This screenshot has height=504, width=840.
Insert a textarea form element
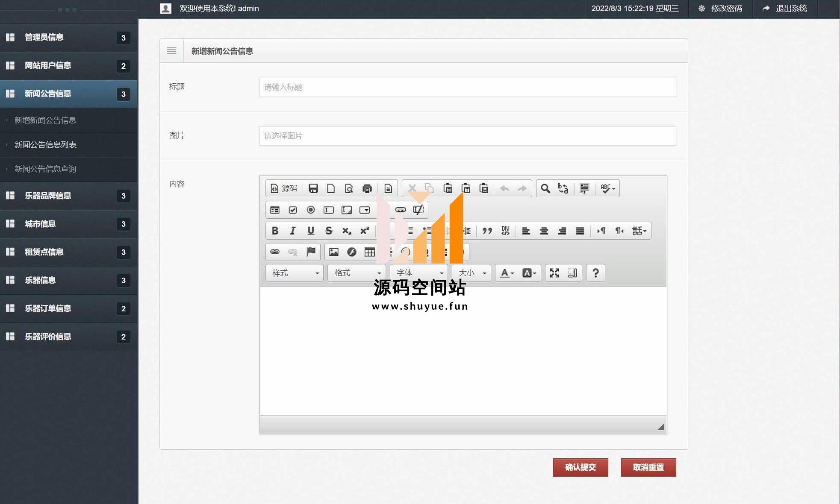pyautogui.click(x=347, y=210)
